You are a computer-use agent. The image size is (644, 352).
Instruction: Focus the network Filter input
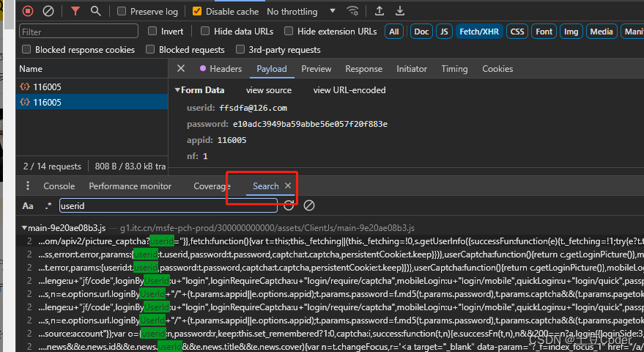[78, 32]
